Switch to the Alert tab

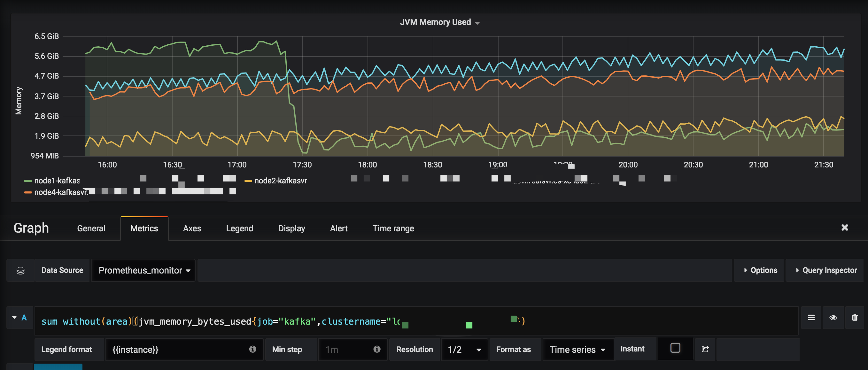338,228
